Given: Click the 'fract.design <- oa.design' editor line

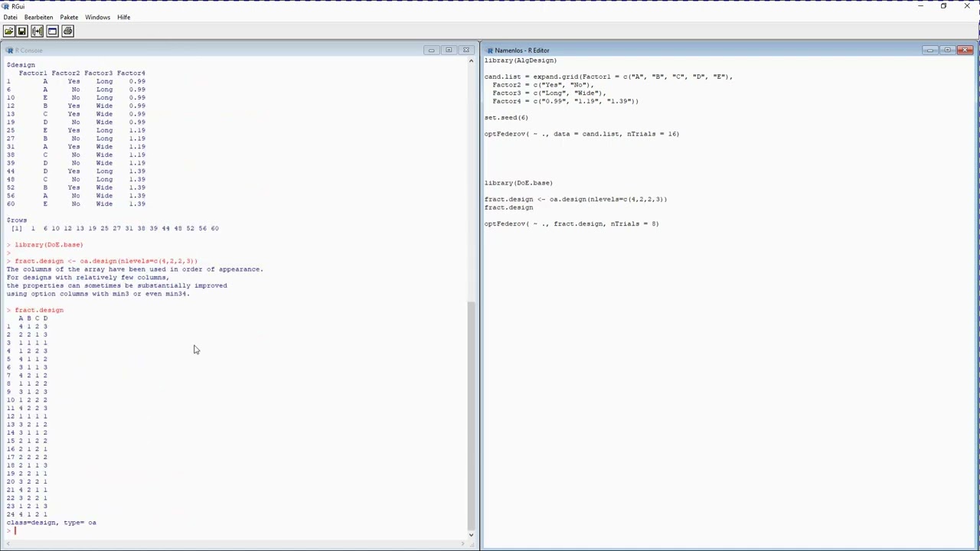Looking at the screenshot, I should point(576,200).
